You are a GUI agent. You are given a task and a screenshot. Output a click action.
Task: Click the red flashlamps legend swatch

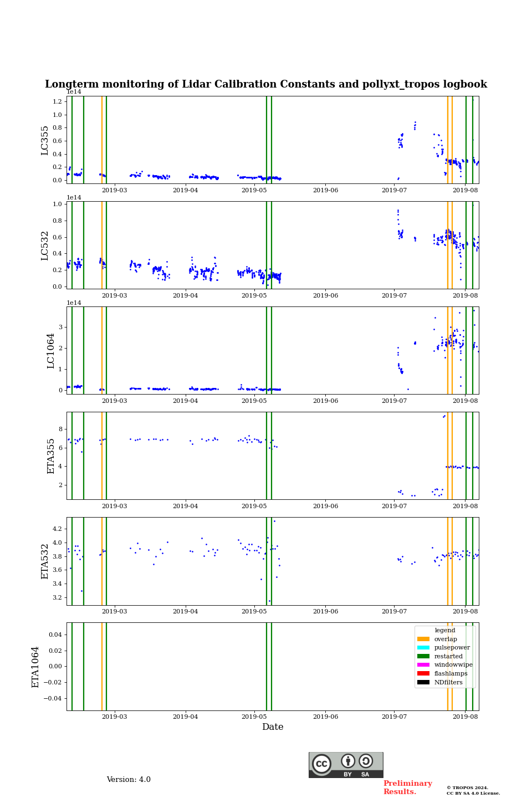pos(423,674)
